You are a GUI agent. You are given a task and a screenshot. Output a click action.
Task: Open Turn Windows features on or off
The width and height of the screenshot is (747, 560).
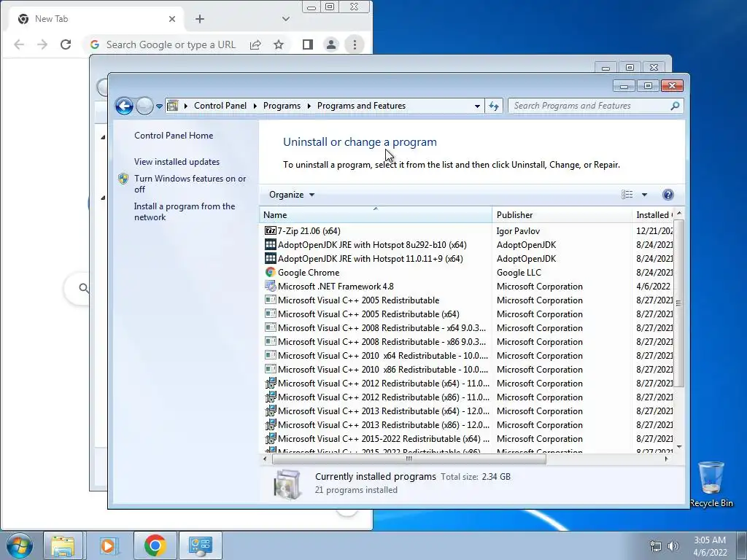click(x=190, y=184)
